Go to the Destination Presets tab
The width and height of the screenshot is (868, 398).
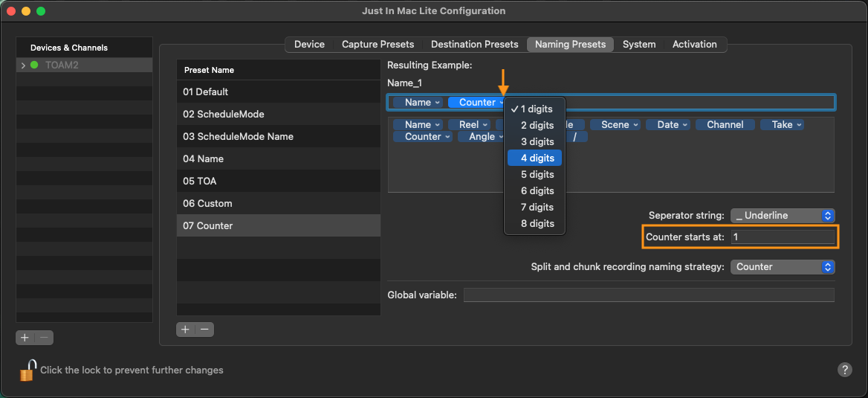click(x=474, y=45)
